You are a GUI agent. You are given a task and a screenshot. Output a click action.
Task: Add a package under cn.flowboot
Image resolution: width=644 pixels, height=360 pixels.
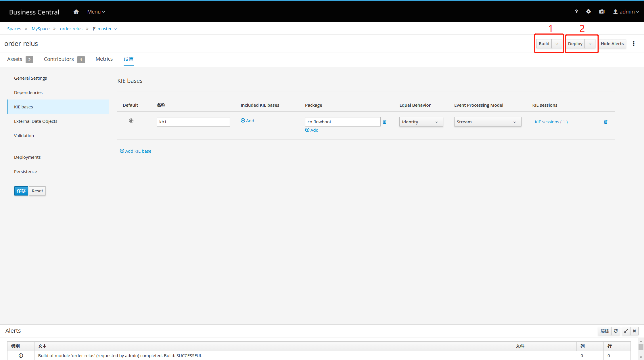coord(312,130)
